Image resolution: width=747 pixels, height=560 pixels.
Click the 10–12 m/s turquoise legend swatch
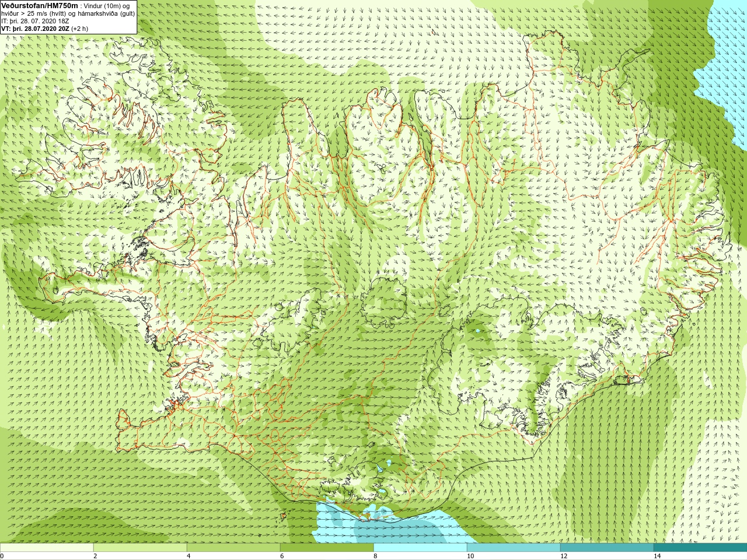[x=514, y=548]
